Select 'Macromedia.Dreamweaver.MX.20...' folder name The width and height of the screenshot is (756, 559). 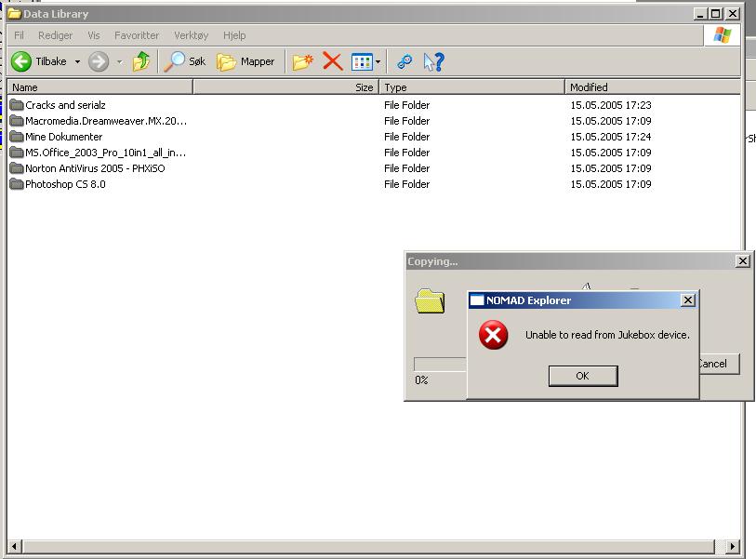point(106,121)
